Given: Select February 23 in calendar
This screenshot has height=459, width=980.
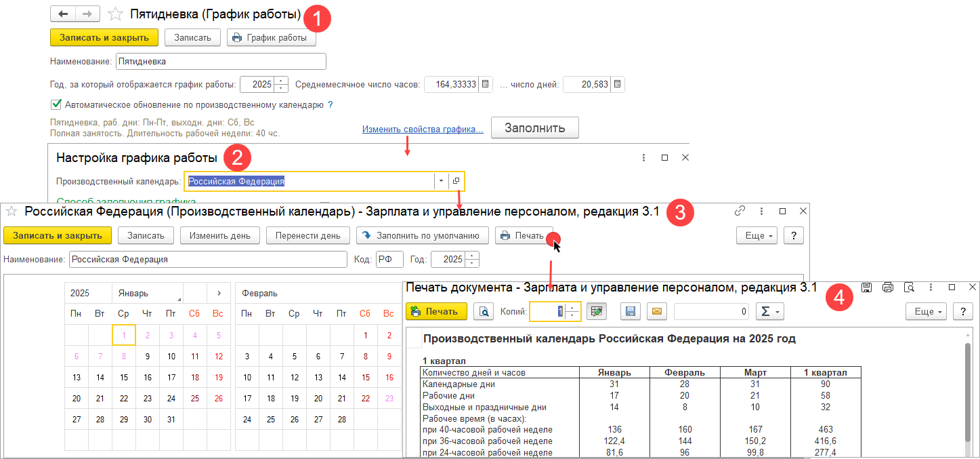Looking at the screenshot, I should 388,399.
